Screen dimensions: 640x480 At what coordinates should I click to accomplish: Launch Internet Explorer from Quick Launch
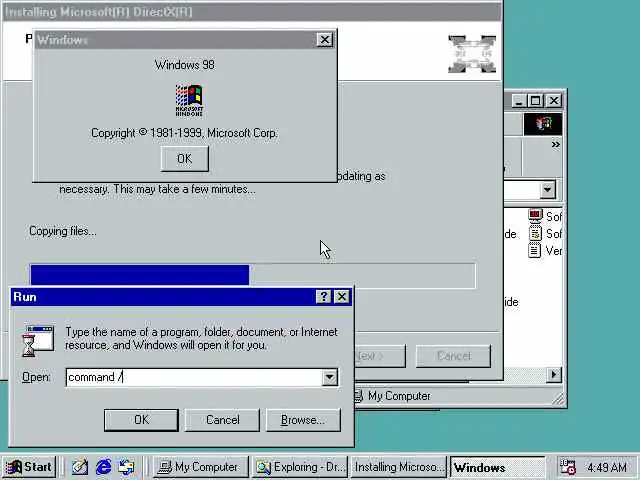103,467
